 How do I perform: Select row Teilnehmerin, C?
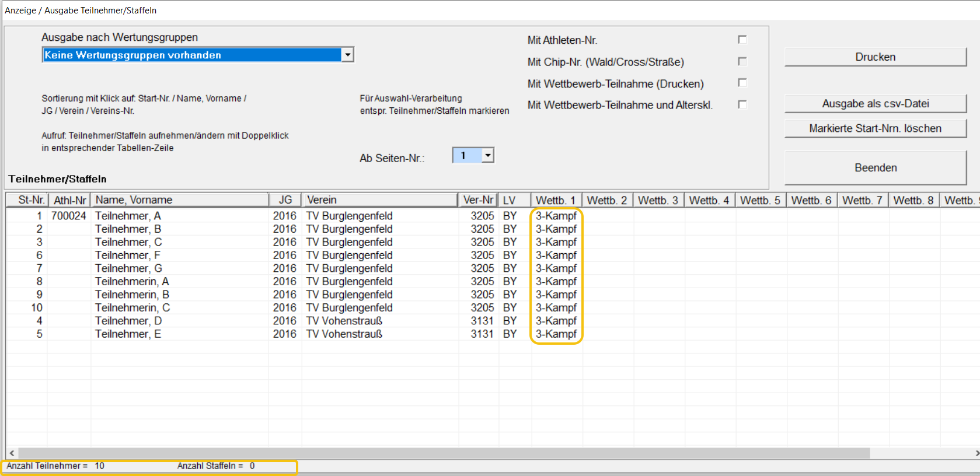coord(132,308)
